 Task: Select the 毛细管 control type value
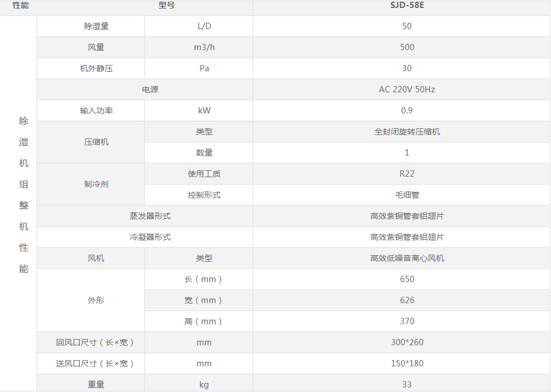click(x=407, y=195)
